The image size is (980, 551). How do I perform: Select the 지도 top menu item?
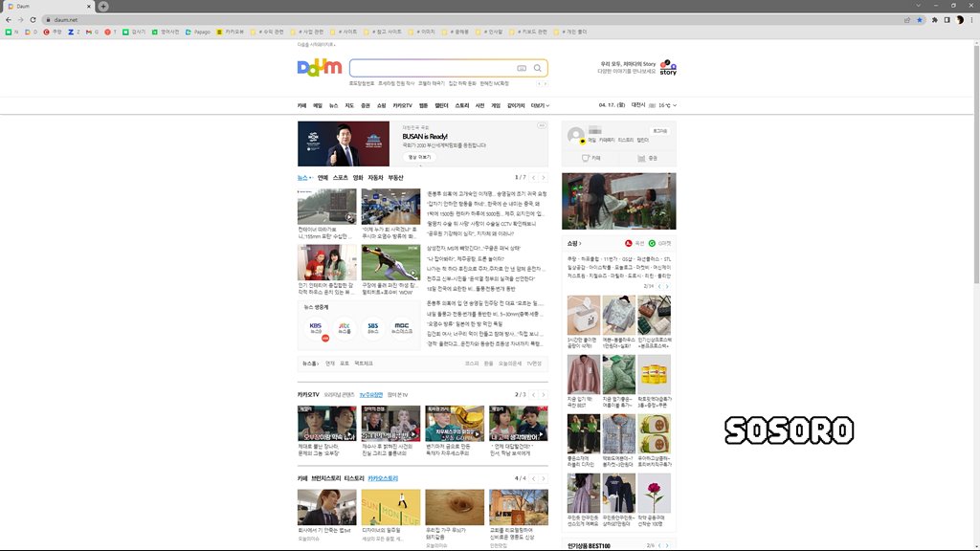point(349,105)
